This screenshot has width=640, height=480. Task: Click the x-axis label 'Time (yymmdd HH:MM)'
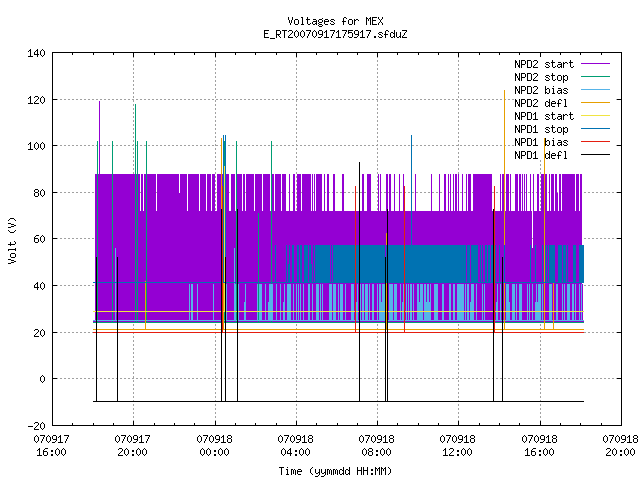pos(335,471)
